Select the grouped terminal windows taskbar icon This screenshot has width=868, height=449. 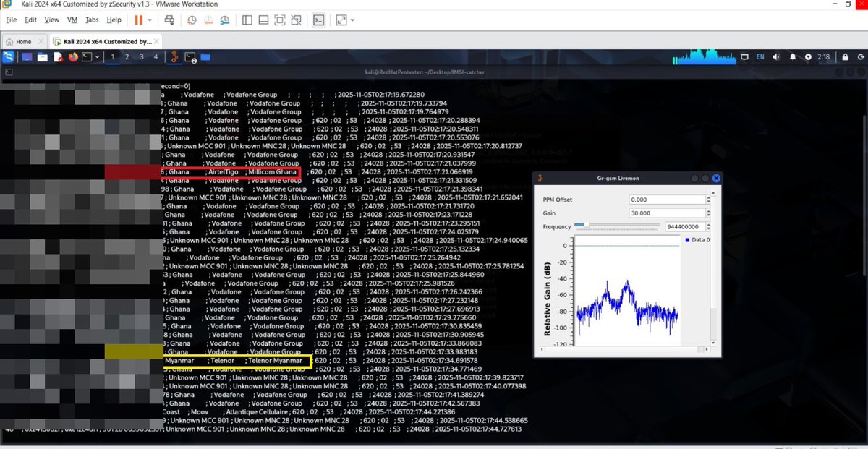coord(191,56)
